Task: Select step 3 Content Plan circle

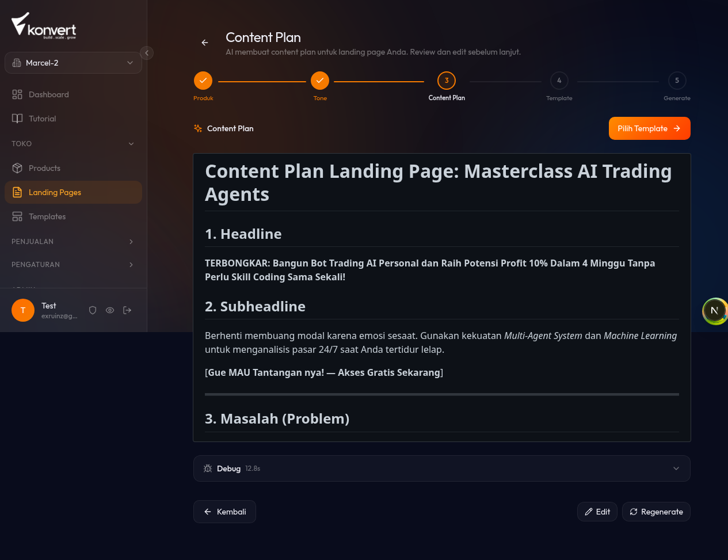Action: (447, 81)
